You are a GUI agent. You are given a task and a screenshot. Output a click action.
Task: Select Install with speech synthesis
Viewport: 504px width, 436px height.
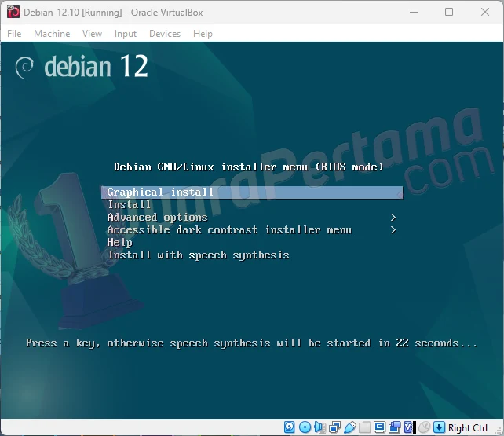(x=199, y=255)
